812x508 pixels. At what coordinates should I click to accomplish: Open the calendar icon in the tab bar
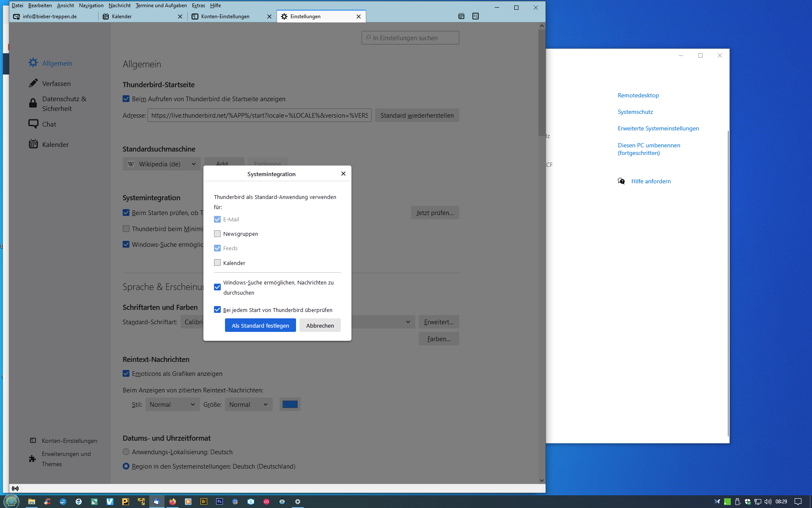[x=461, y=16]
